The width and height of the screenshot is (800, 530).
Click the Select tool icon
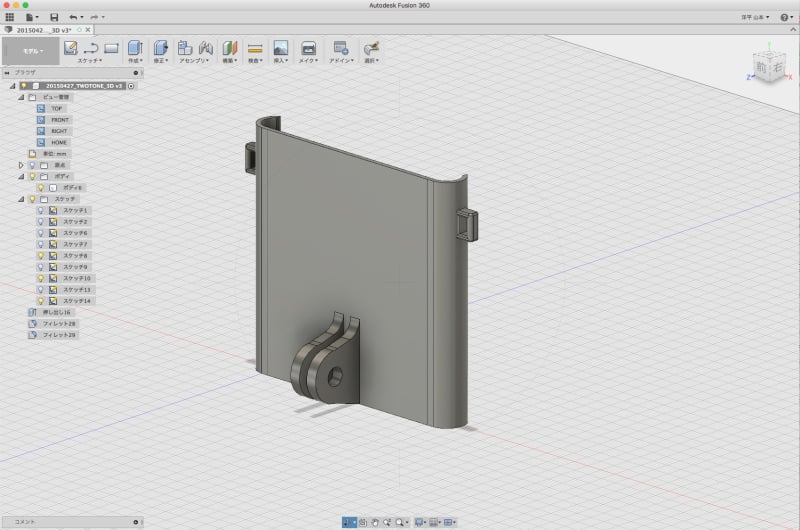371,48
